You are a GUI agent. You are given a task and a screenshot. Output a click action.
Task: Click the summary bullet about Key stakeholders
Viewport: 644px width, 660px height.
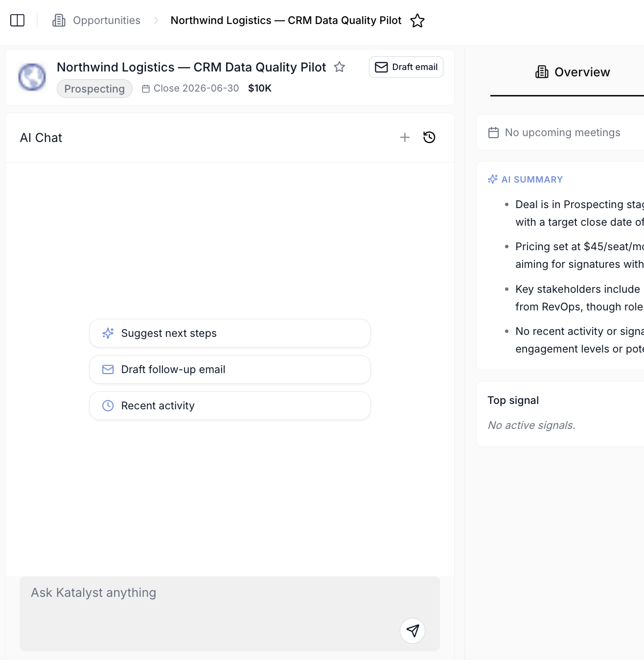[x=579, y=298]
